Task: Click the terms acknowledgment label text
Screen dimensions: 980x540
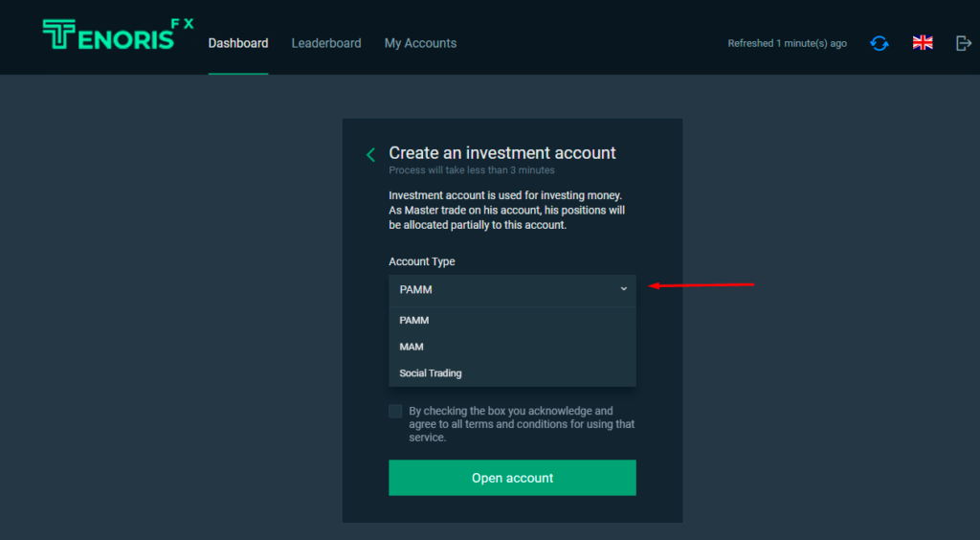Action: point(522,424)
